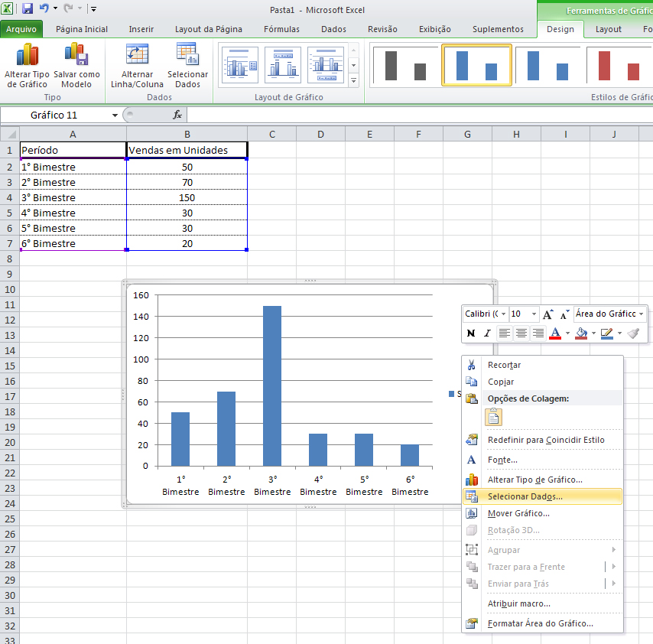Click the shape outline pencil icon

[x=607, y=333]
